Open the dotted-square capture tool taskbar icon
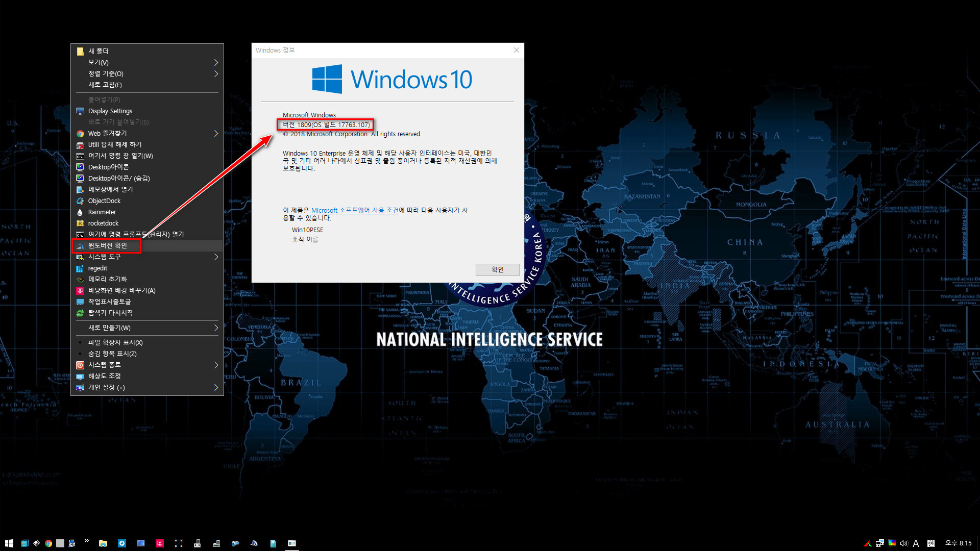 (x=179, y=543)
